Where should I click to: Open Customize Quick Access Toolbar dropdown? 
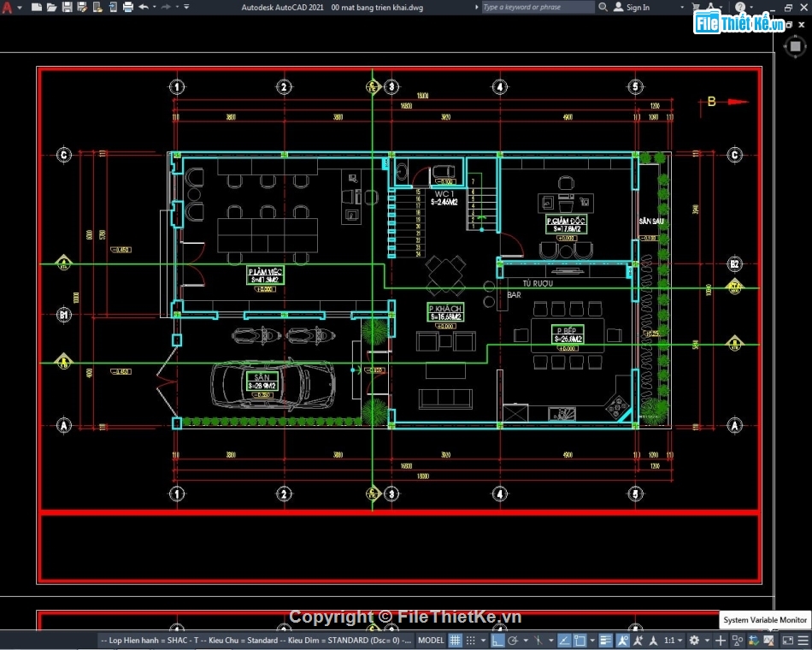(x=186, y=7)
